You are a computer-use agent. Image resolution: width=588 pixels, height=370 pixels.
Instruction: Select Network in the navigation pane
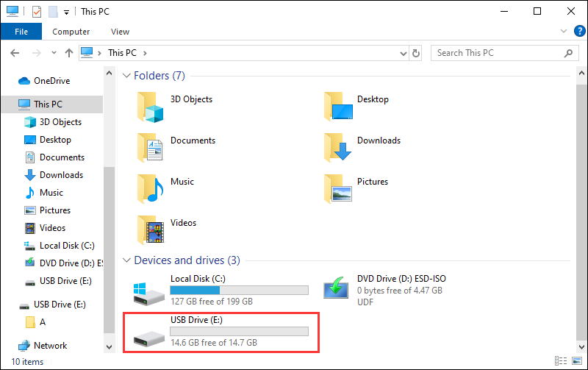click(x=50, y=345)
